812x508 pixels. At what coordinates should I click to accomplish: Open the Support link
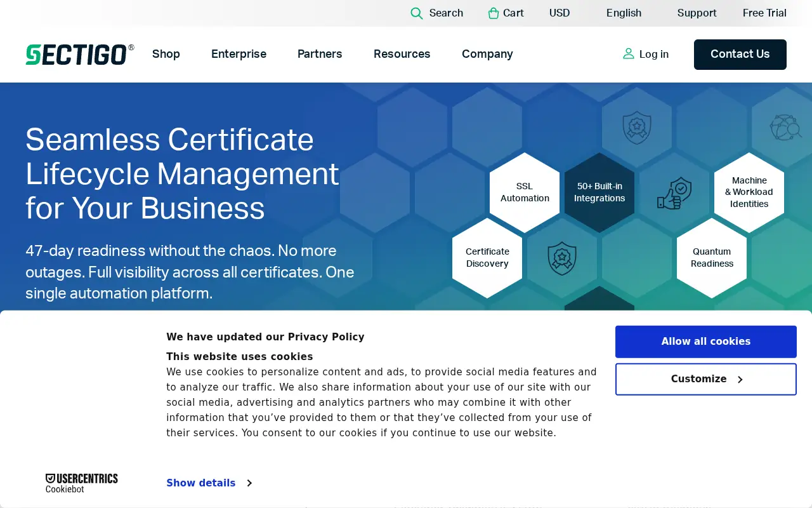pos(697,13)
